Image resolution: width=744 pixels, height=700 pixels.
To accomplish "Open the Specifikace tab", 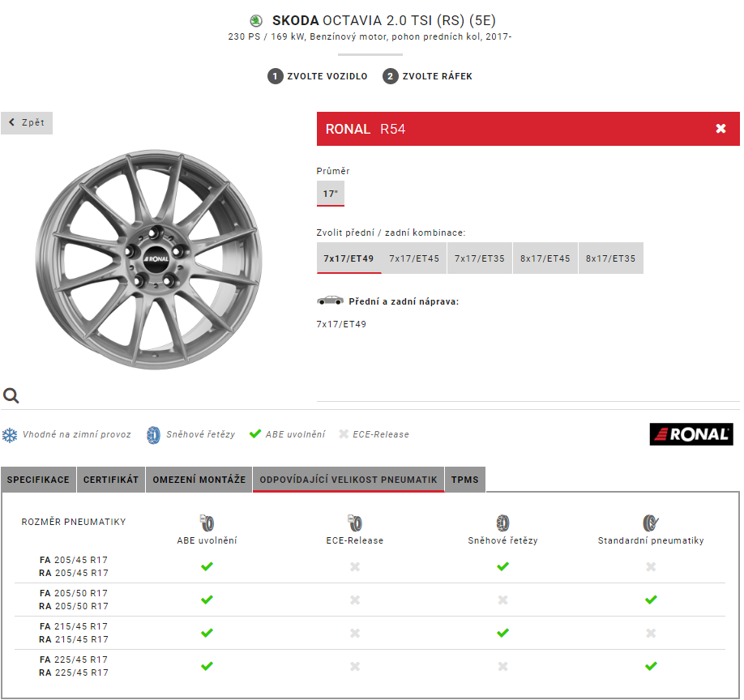I will pyautogui.click(x=38, y=480).
